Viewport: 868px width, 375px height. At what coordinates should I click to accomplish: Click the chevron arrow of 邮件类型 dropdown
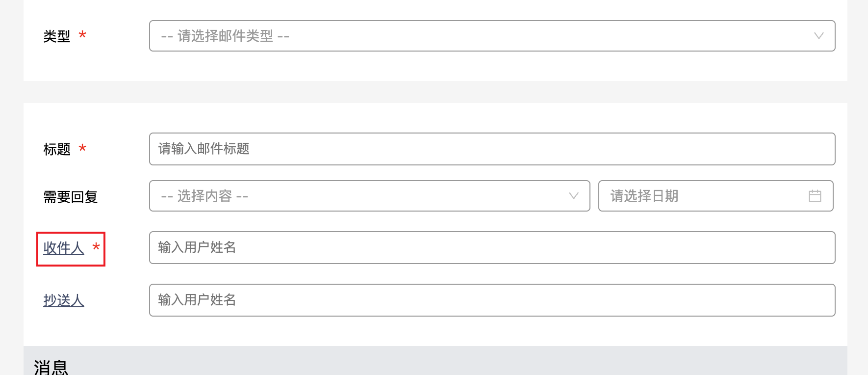[x=818, y=36]
